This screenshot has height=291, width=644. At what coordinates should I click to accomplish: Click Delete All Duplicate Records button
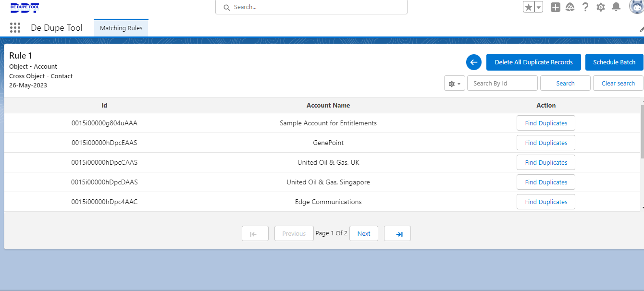pyautogui.click(x=533, y=62)
